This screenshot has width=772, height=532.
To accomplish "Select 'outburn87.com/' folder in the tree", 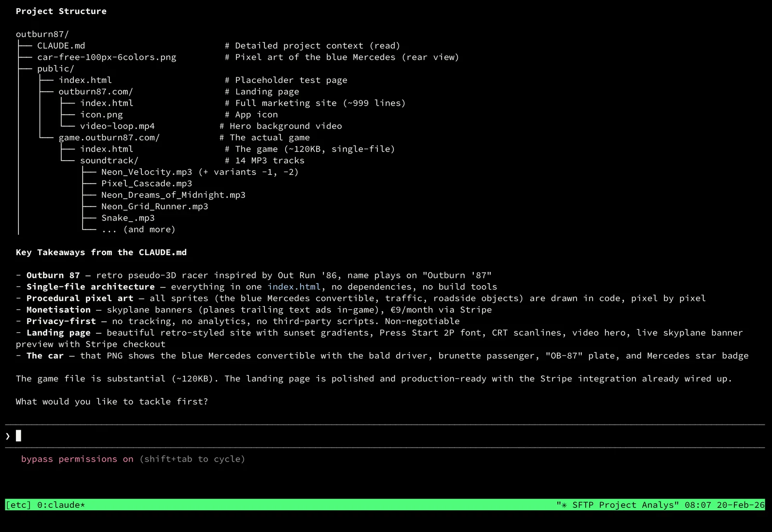I will pos(96,92).
